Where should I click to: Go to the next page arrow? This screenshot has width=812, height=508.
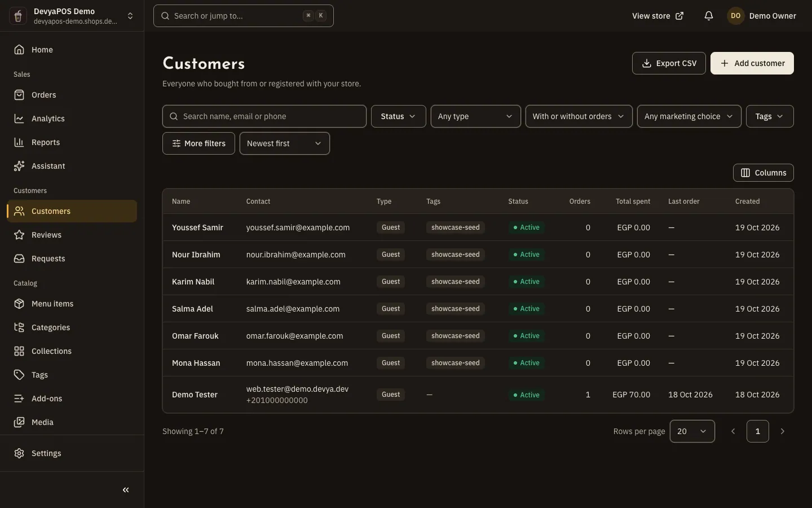[783, 431]
